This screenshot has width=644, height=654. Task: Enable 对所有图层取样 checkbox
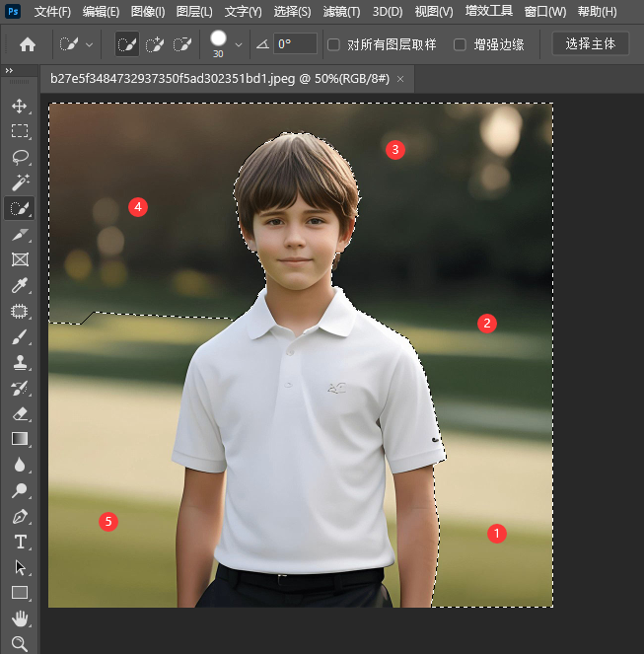tap(333, 44)
